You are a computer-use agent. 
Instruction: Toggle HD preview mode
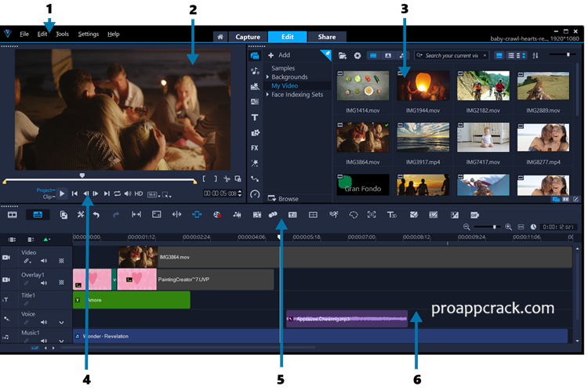138,193
